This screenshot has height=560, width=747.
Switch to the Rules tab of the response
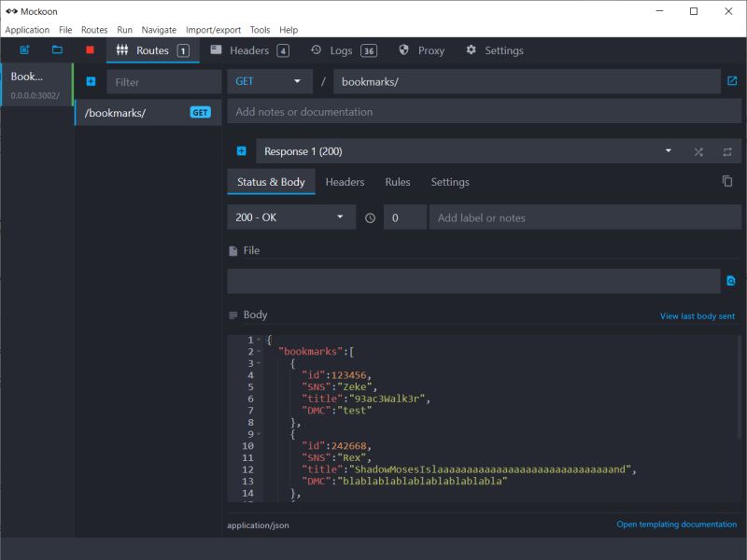(x=398, y=181)
